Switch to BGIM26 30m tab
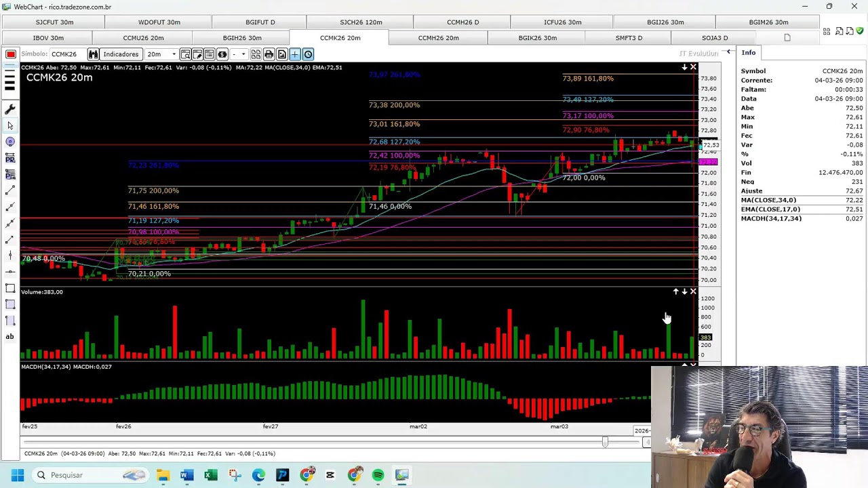 click(x=768, y=22)
